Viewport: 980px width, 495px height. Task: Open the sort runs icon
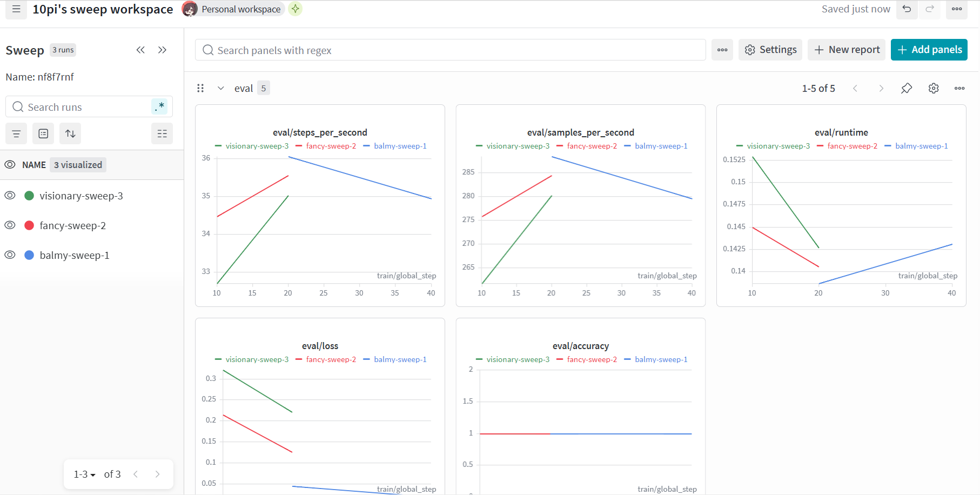[70, 133]
